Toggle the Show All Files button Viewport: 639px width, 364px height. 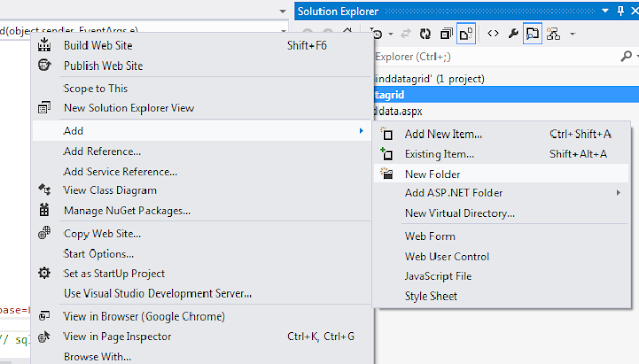click(x=466, y=34)
